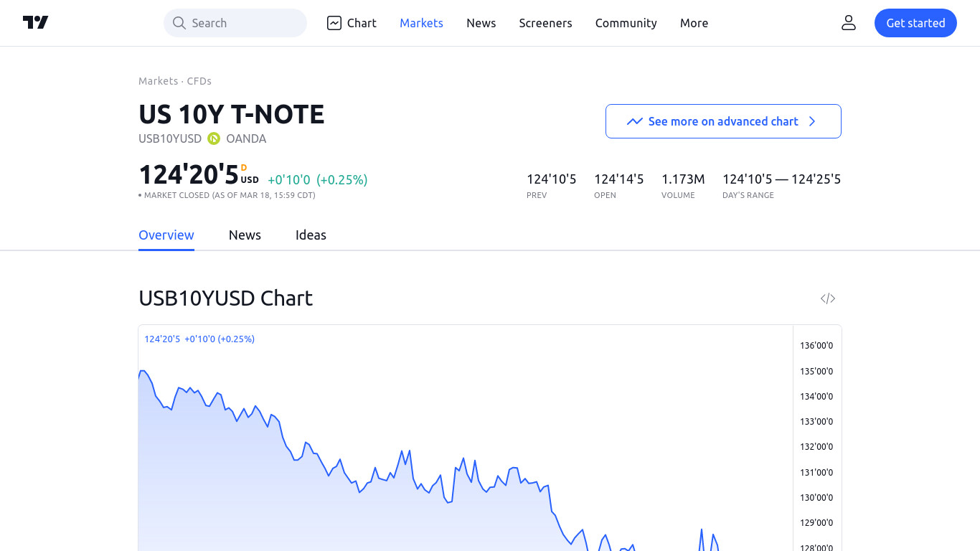This screenshot has height=551, width=980.
Task: Click the USB10YUSD ticker symbol text
Action: [x=170, y=138]
